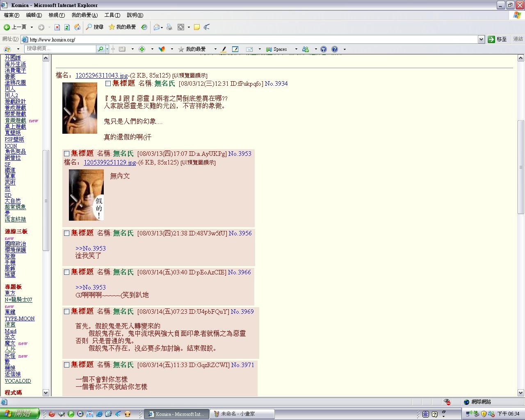
Task: Click the sidebar frame scrollbar thumb
Action: pos(46,201)
